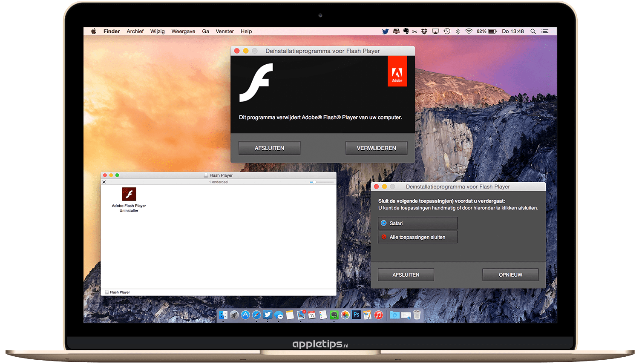The width and height of the screenshot is (639, 364).
Task: Open Downloads folder in the Dock
Action: click(394, 315)
